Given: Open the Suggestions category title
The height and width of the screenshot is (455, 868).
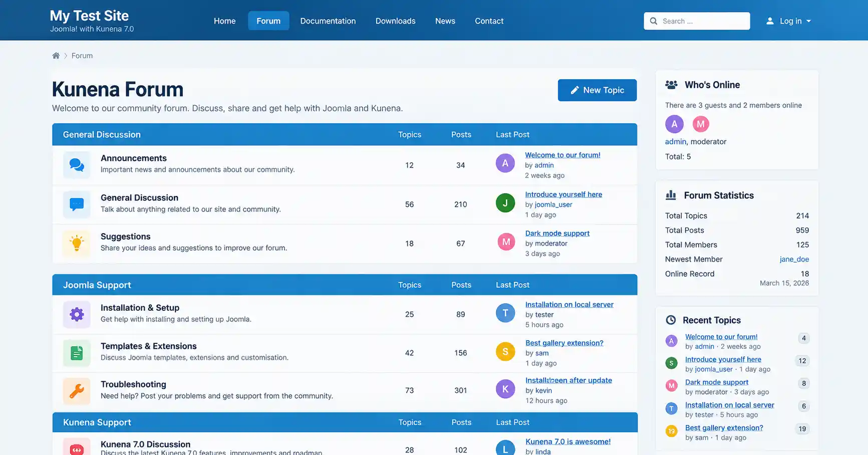Looking at the screenshot, I should [x=126, y=237].
